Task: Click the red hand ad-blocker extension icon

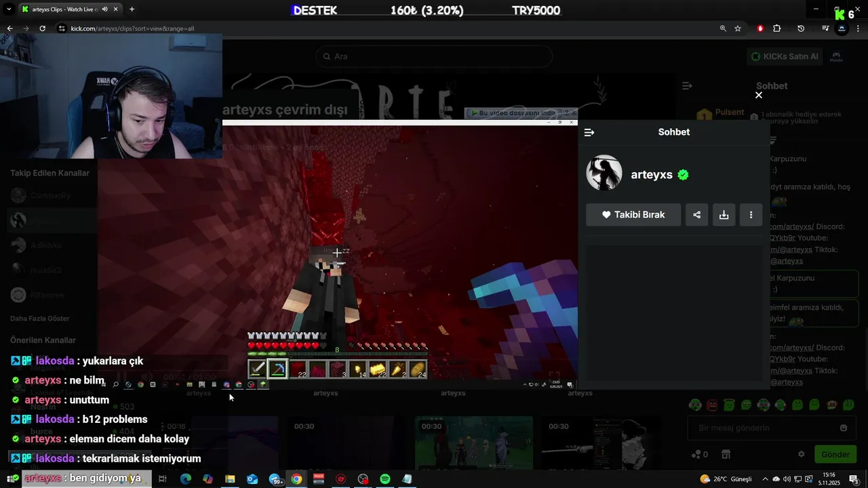Action: (x=760, y=28)
